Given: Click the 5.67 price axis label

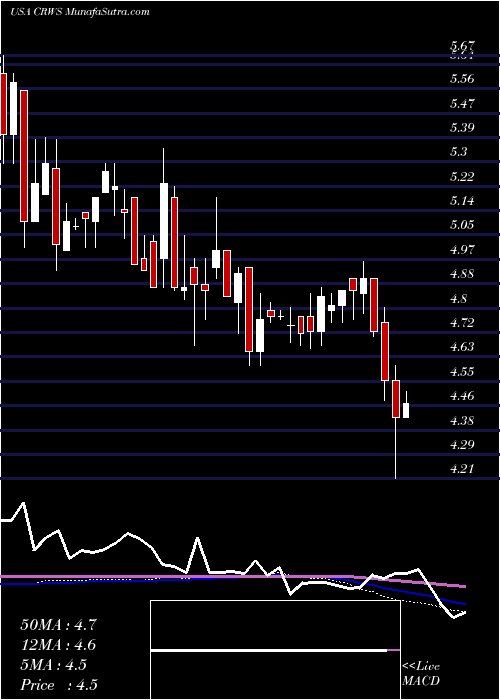Looking at the screenshot, I should tap(463, 46).
